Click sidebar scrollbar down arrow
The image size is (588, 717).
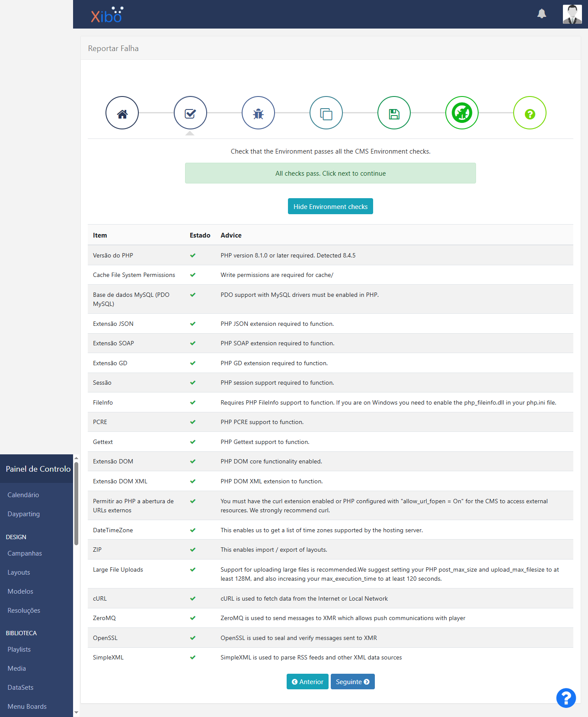pyautogui.click(x=76, y=712)
